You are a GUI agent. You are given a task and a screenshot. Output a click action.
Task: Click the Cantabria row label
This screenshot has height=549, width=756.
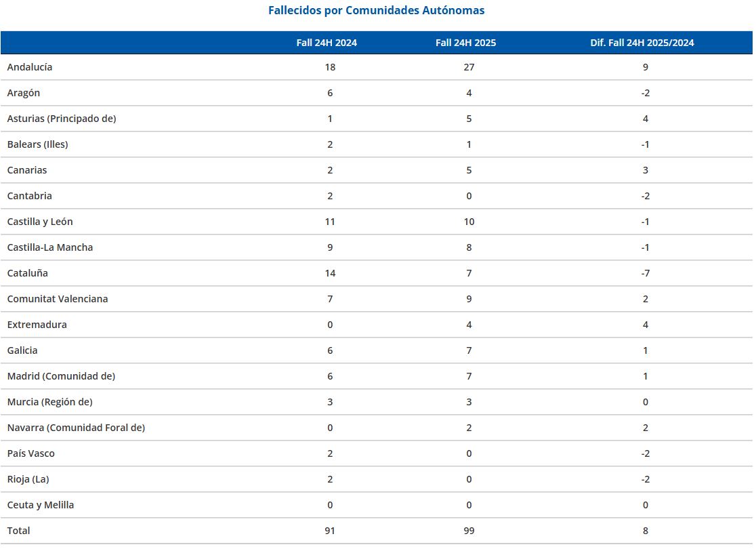[29, 196]
